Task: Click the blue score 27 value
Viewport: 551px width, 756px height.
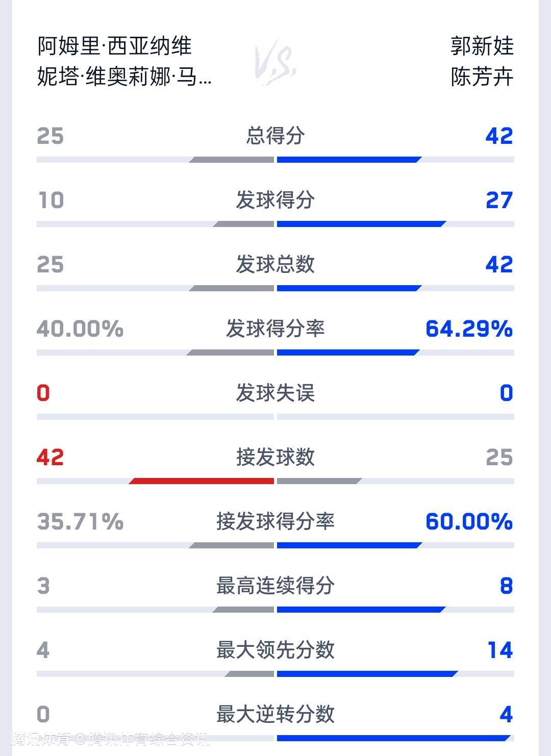Action: point(498,200)
